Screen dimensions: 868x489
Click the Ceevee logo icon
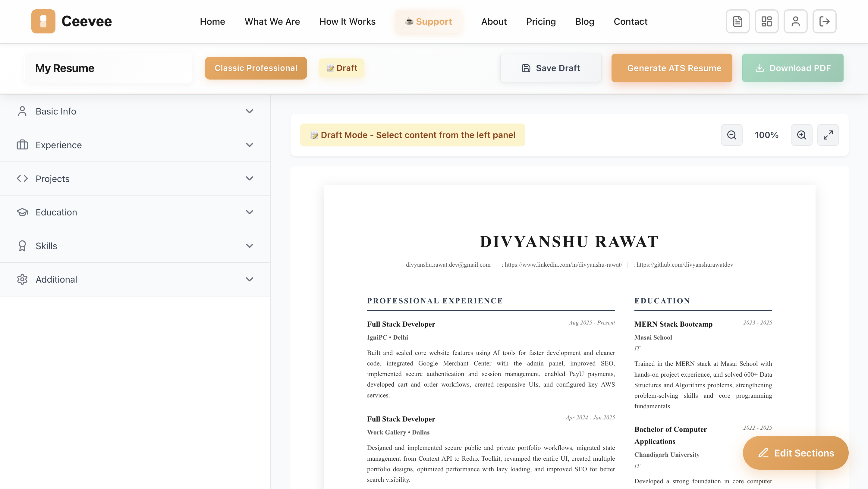[43, 21]
